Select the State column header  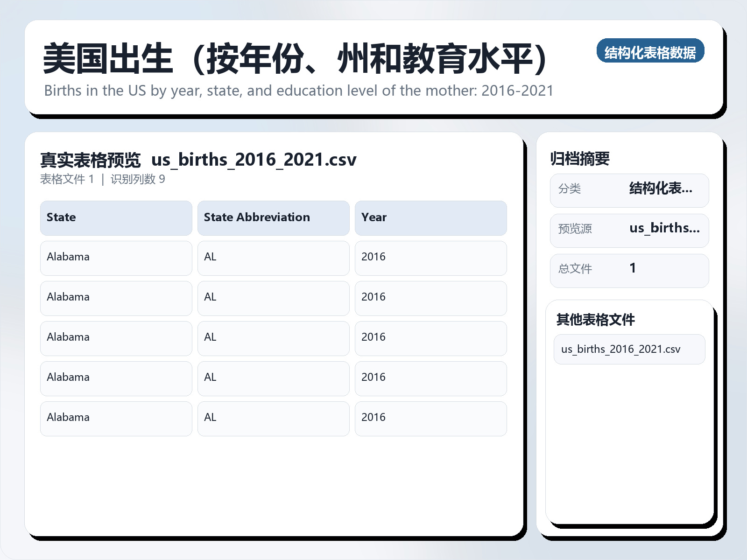116,217
